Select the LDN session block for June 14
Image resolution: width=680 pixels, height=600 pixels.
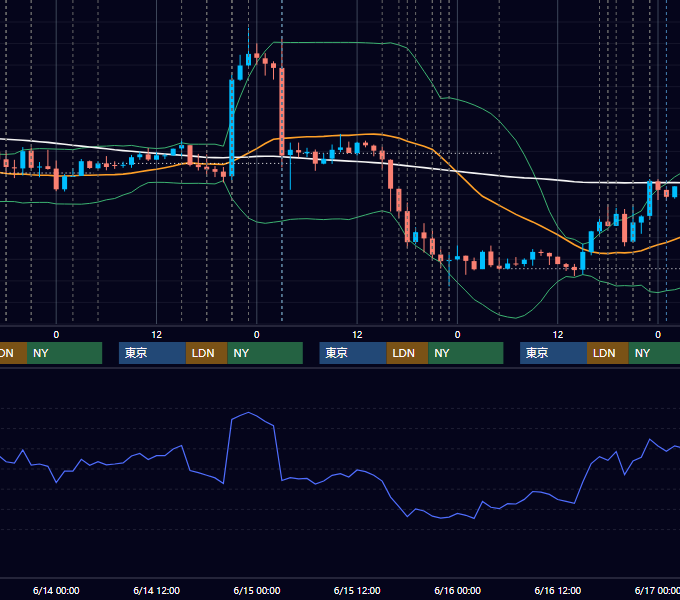pyautogui.click(x=206, y=353)
